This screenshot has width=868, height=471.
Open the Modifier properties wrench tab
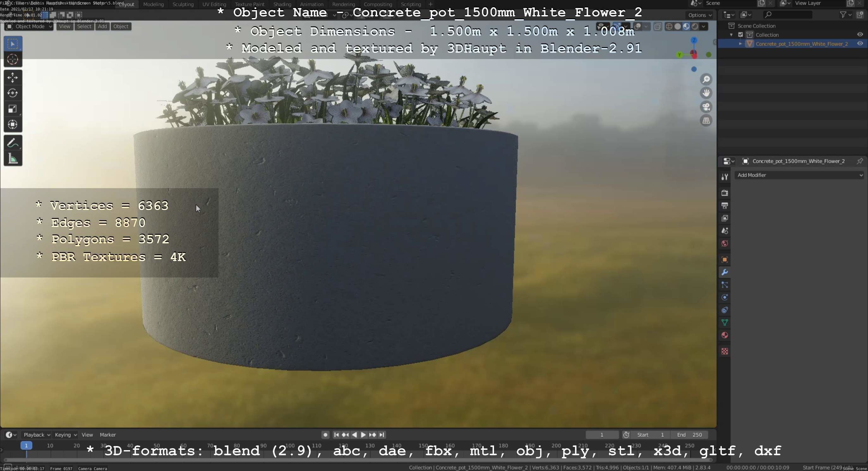pyautogui.click(x=725, y=272)
